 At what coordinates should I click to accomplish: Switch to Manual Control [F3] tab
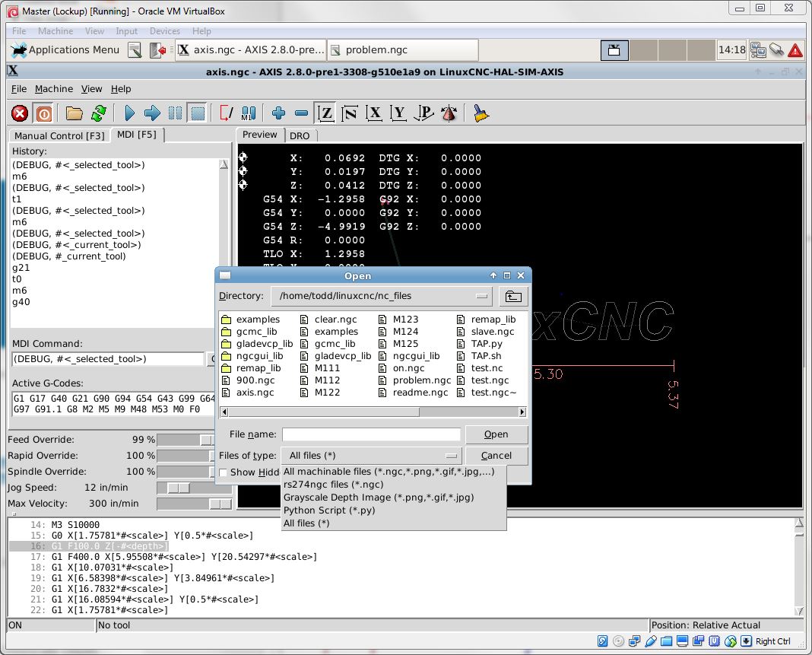[60, 135]
